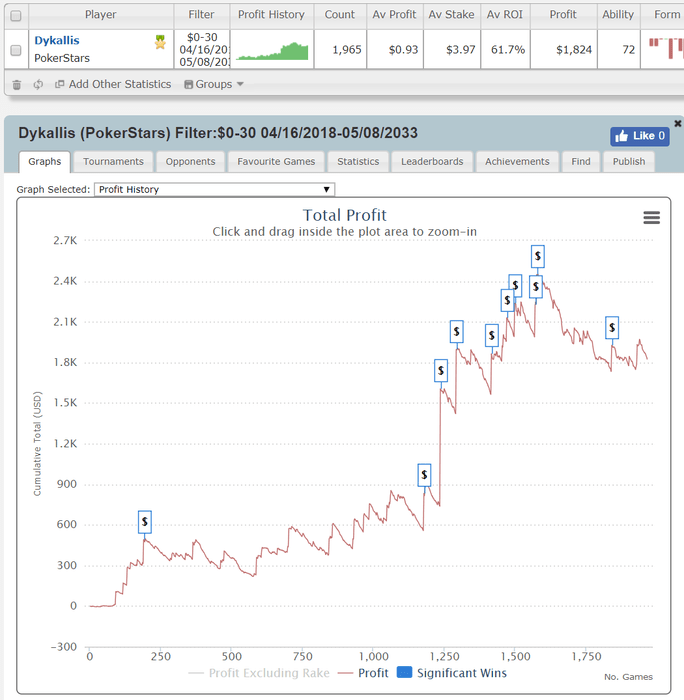Click the Facebook Like thumbs-up button
This screenshot has height=700, width=684.
(640, 136)
